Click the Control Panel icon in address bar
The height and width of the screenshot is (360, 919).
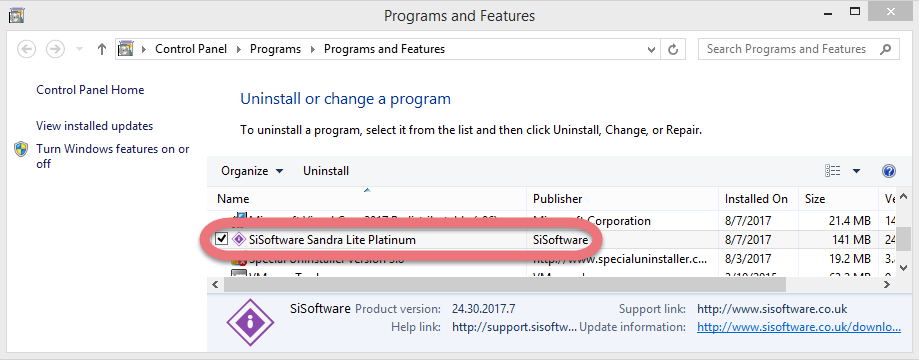click(125, 49)
